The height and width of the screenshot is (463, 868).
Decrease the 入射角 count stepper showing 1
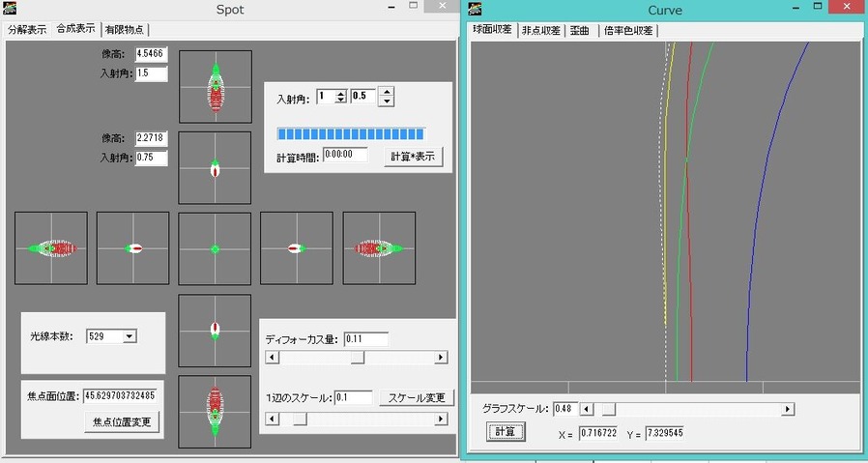pyautogui.click(x=341, y=100)
